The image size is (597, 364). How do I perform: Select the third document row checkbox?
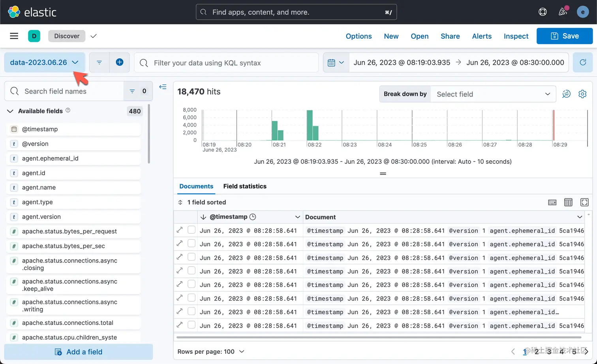pos(191,257)
